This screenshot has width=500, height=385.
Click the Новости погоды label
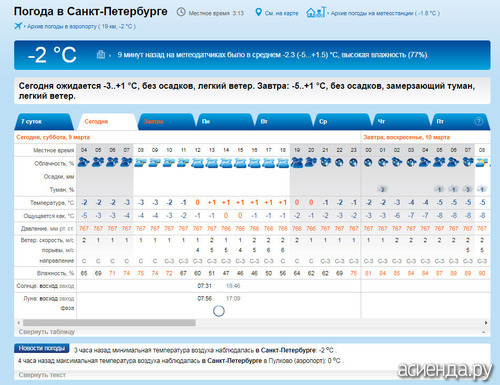coord(42,348)
